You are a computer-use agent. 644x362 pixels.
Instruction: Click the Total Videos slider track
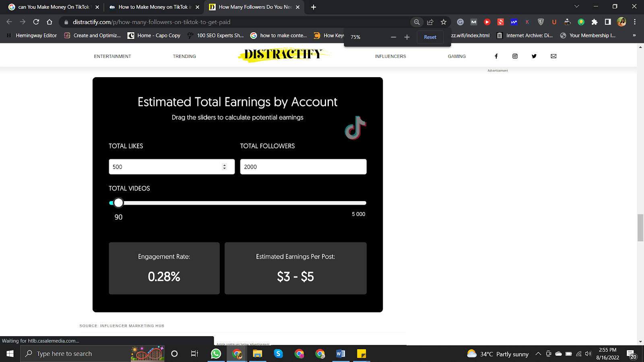click(237, 203)
